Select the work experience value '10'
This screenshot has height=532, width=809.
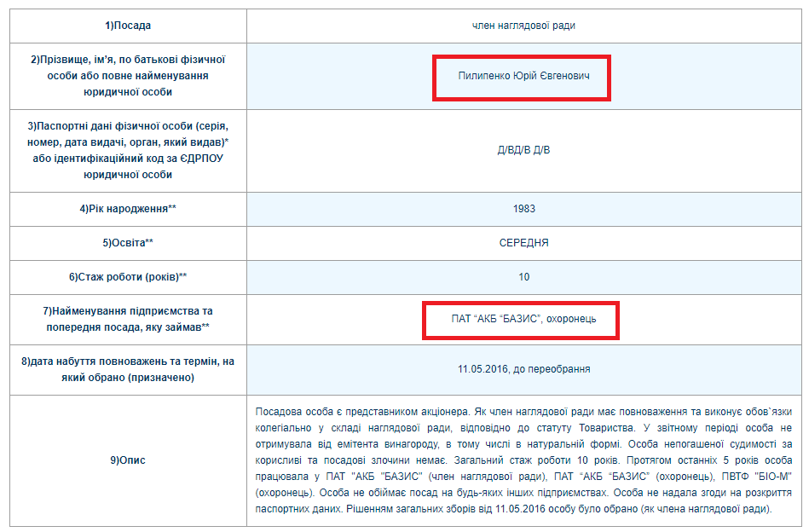(x=523, y=277)
